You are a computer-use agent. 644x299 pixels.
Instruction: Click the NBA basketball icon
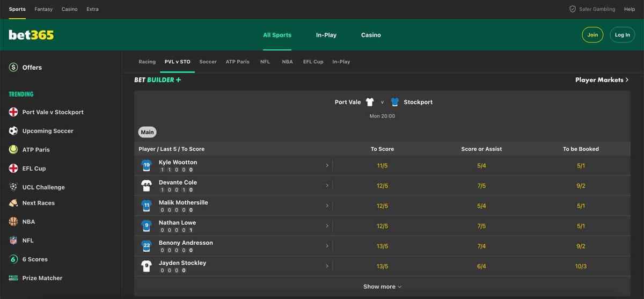pyautogui.click(x=13, y=222)
